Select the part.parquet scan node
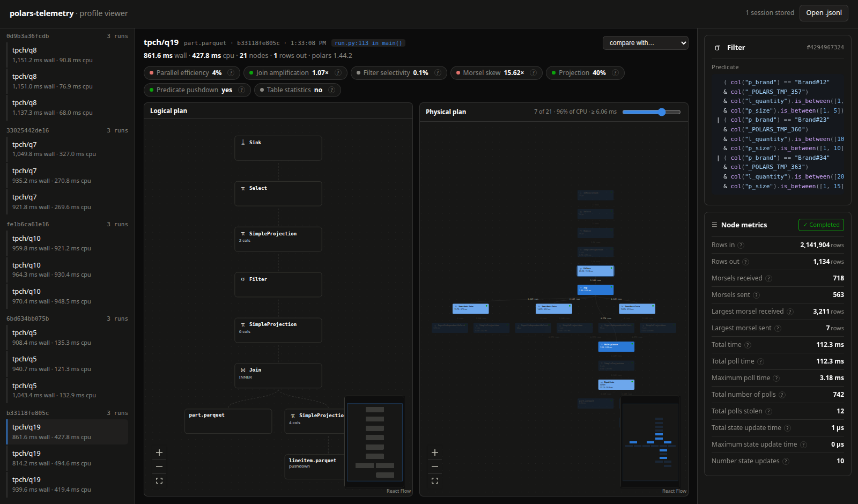Image resolution: width=858 pixels, height=504 pixels. coord(228,421)
